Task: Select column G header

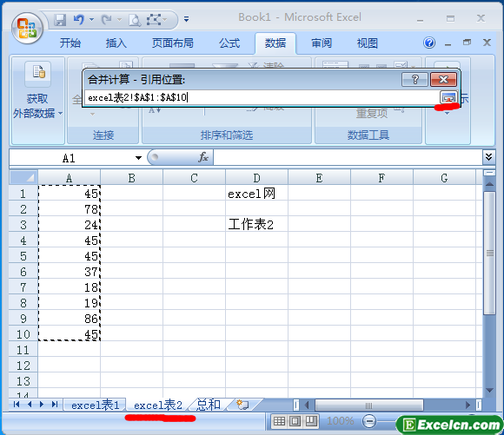Action: pos(444,178)
